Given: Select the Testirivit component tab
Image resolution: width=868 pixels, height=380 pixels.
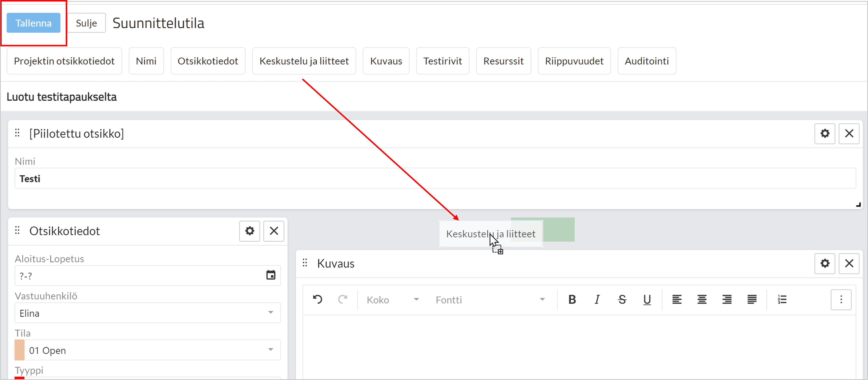Looking at the screenshot, I should (x=443, y=61).
